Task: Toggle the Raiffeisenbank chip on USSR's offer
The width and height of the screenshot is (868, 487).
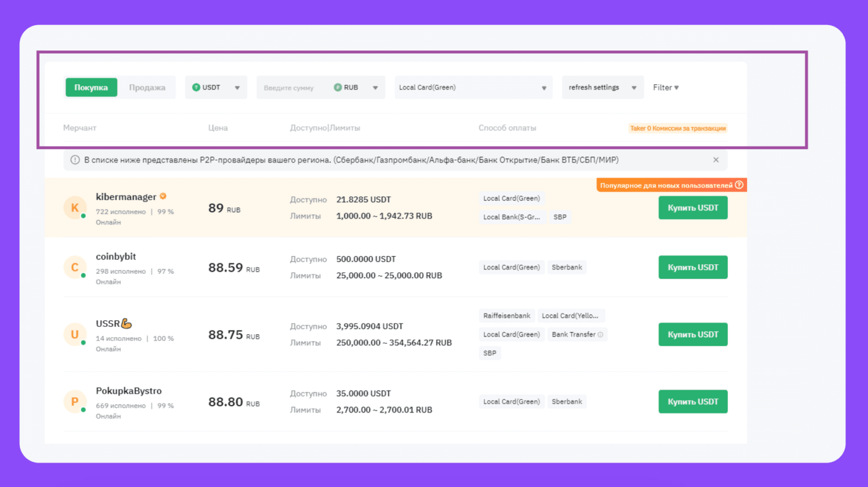Action: tap(506, 316)
